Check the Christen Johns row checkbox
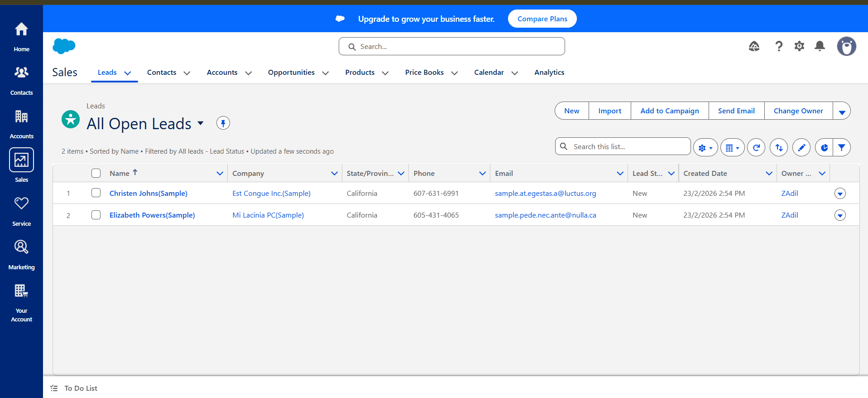868x398 pixels. pos(96,193)
